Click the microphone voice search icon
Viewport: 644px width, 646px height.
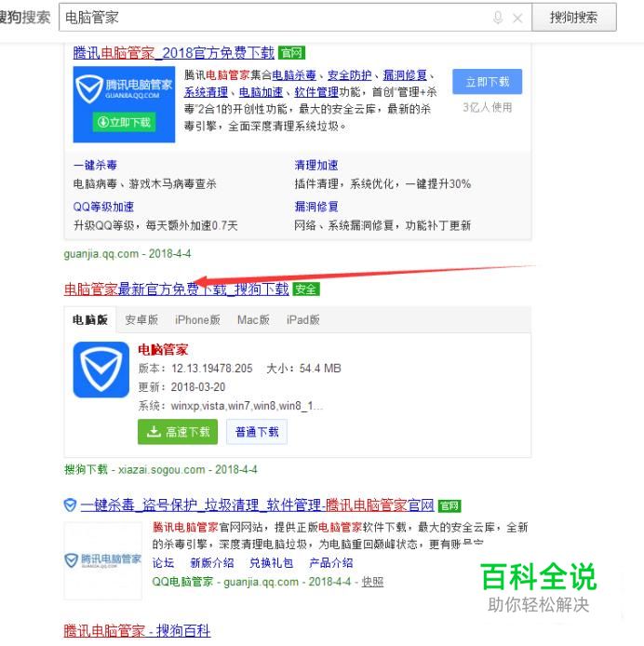pos(498,18)
